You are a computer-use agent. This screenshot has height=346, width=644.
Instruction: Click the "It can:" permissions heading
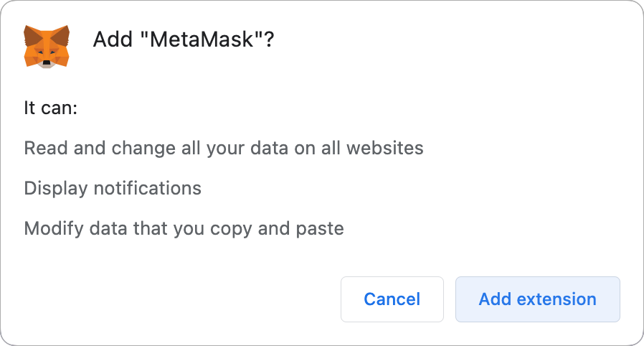tap(51, 108)
